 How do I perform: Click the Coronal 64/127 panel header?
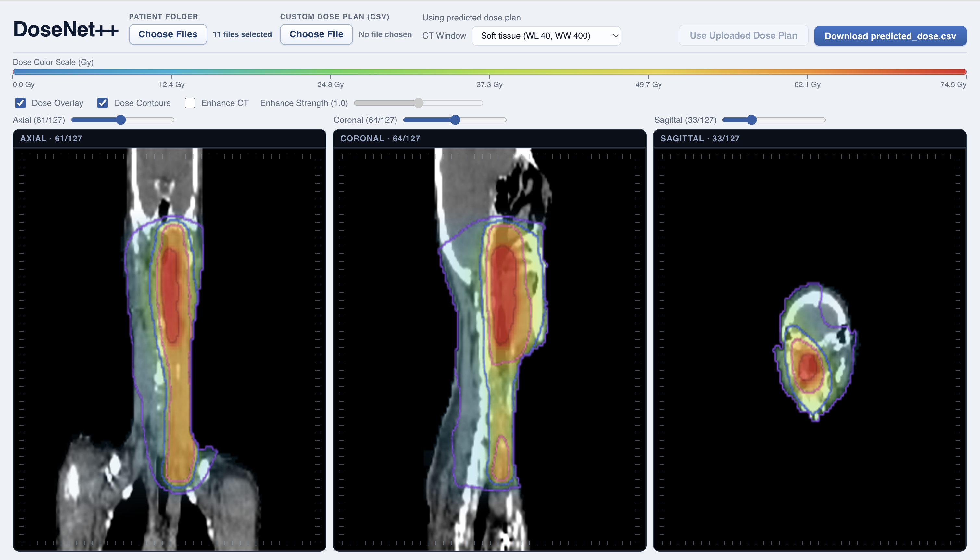coord(380,138)
